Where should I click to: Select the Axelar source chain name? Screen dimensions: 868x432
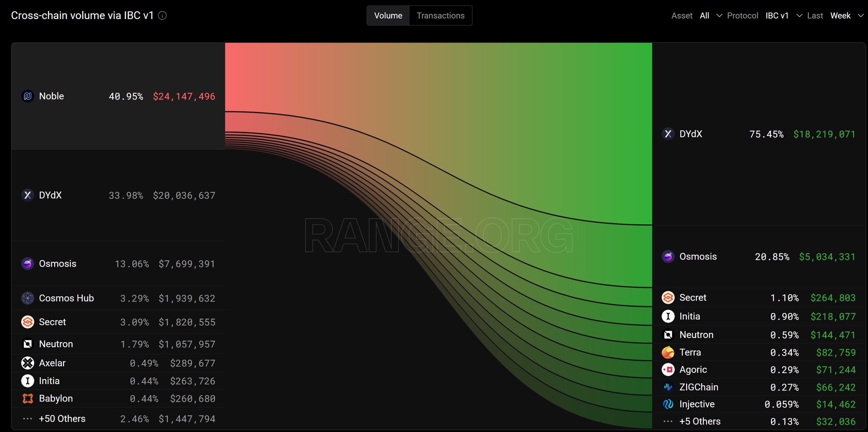(52, 363)
